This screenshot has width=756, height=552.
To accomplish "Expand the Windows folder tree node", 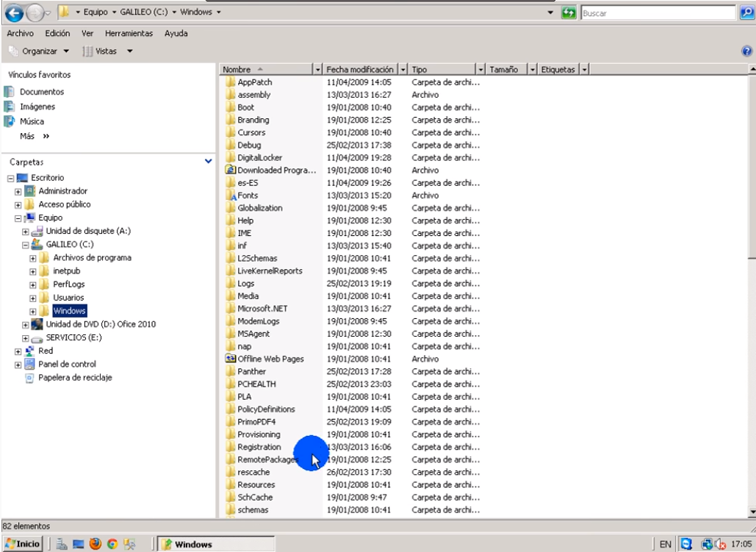I will tap(33, 312).
